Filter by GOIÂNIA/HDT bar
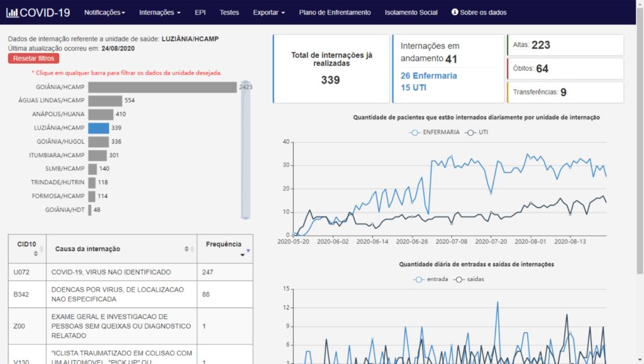The height and width of the screenshot is (364, 644). [89, 210]
